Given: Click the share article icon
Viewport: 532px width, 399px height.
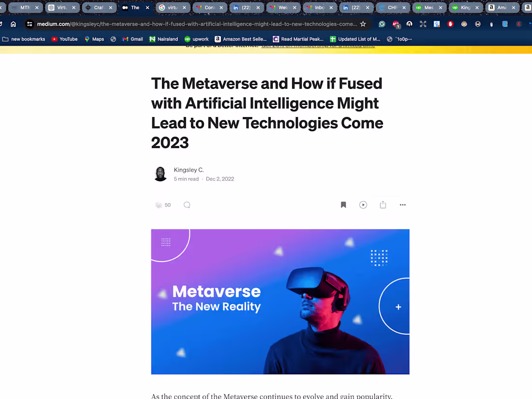Looking at the screenshot, I should click(383, 205).
